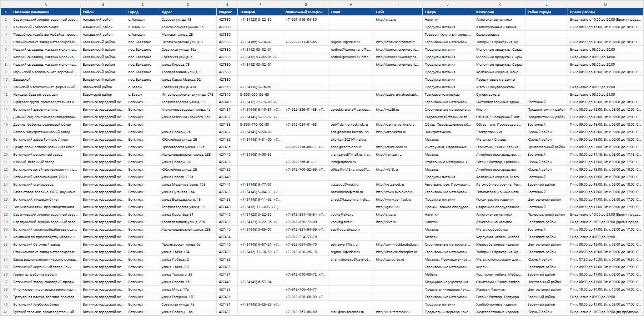
Task: Select the "Воткинский Хлебокомбинат" cell
Action: 46,305
